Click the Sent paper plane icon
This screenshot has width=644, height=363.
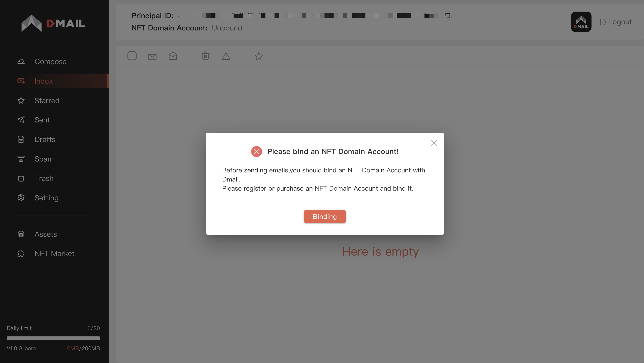pos(21,120)
